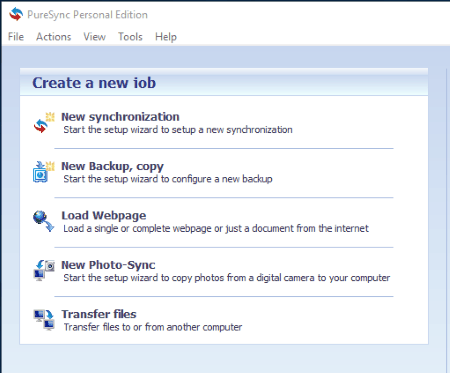Image resolution: width=450 pixels, height=373 pixels.
Task: Open the View menu
Action: coord(94,37)
